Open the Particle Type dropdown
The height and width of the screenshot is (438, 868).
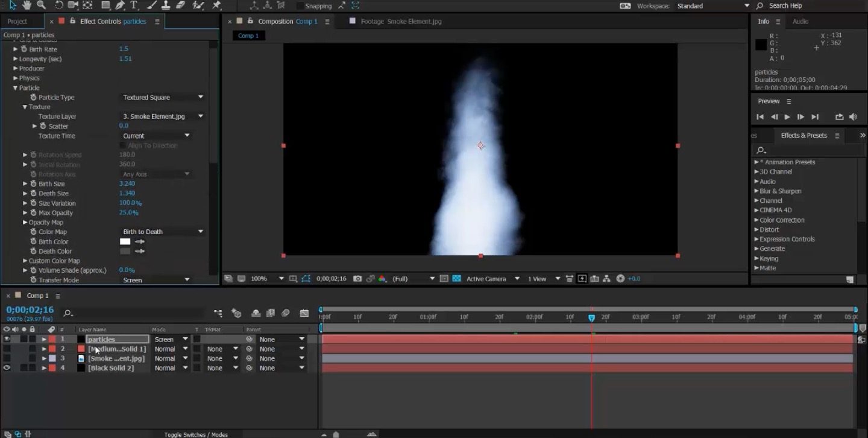[163, 97]
